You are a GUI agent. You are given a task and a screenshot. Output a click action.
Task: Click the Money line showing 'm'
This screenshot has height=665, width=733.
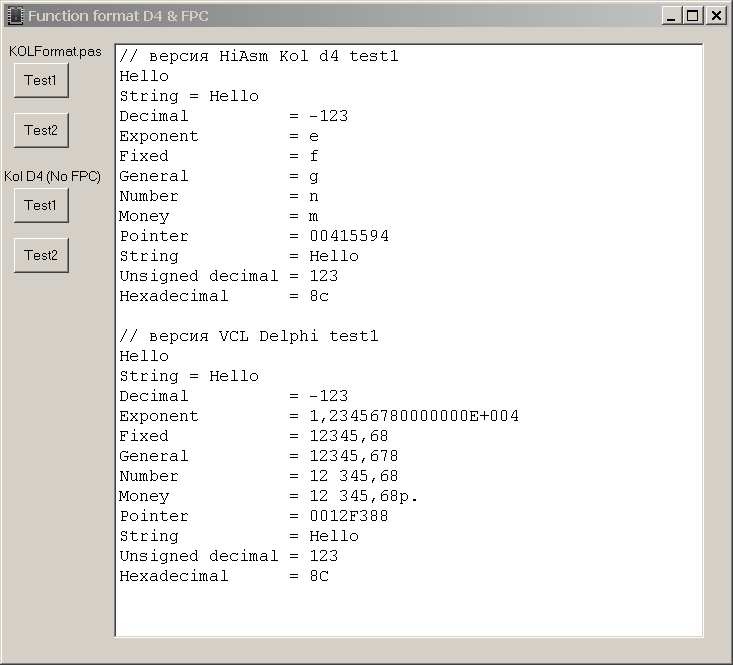[219, 216]
